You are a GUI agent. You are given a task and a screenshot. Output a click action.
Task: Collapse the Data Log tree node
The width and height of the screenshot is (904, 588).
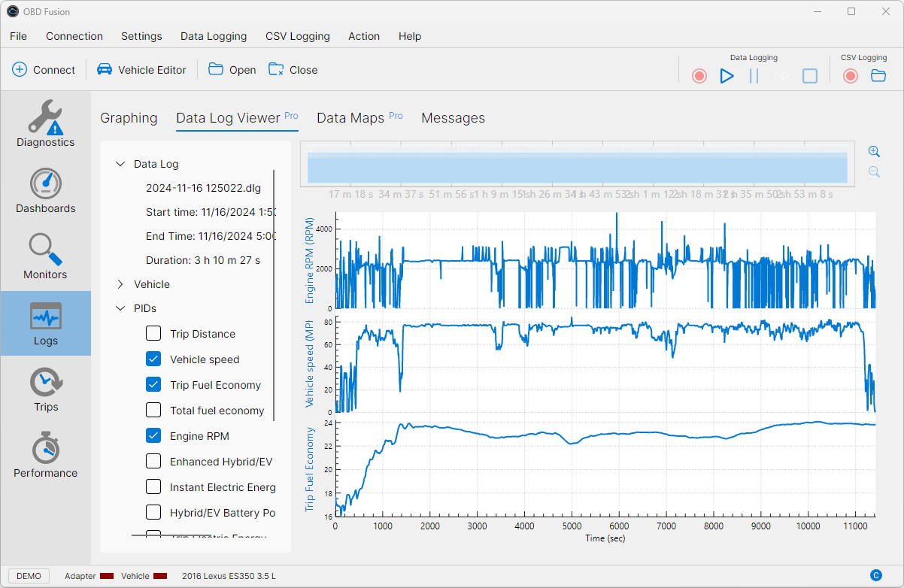pyautogui.click(x=120, y=163)
